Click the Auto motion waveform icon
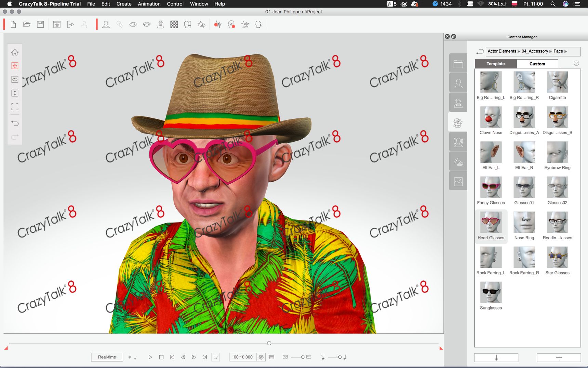 click(x=245, y=24)
